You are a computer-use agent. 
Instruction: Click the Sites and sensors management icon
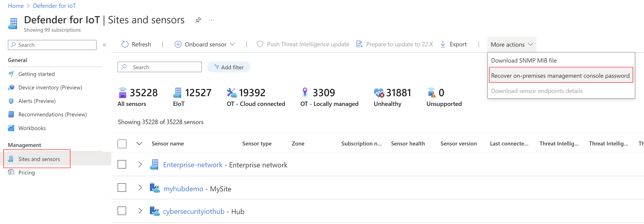(11, 159)
